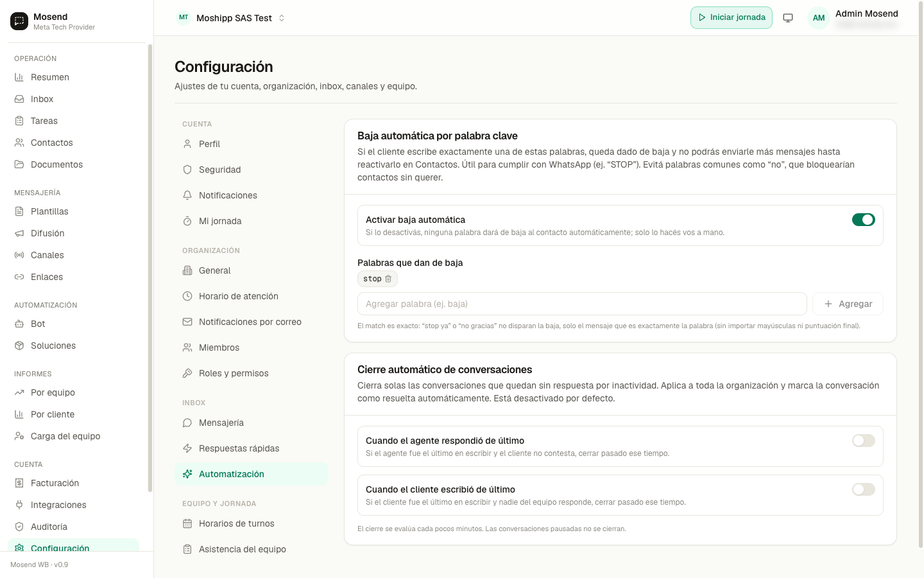Click the Plantillas document icon

point(19,211)
